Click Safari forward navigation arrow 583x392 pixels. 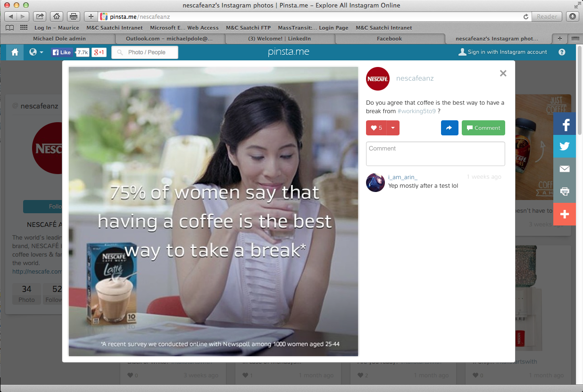click(23, 17)
